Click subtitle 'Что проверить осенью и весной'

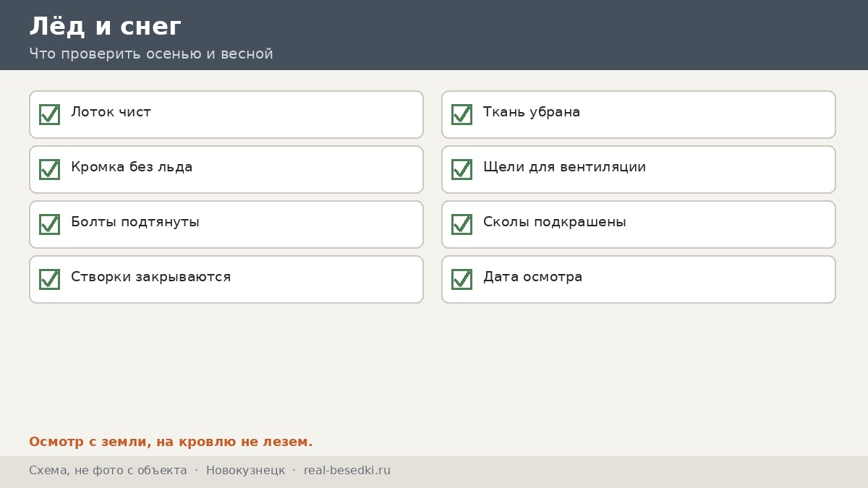[151, 54]
